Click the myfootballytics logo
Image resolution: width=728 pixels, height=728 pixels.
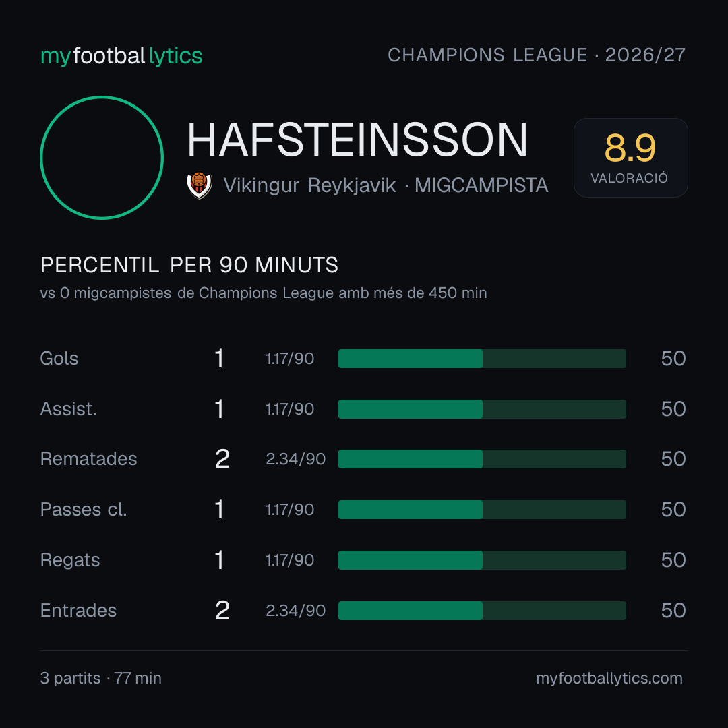click(x=121, y=56)
